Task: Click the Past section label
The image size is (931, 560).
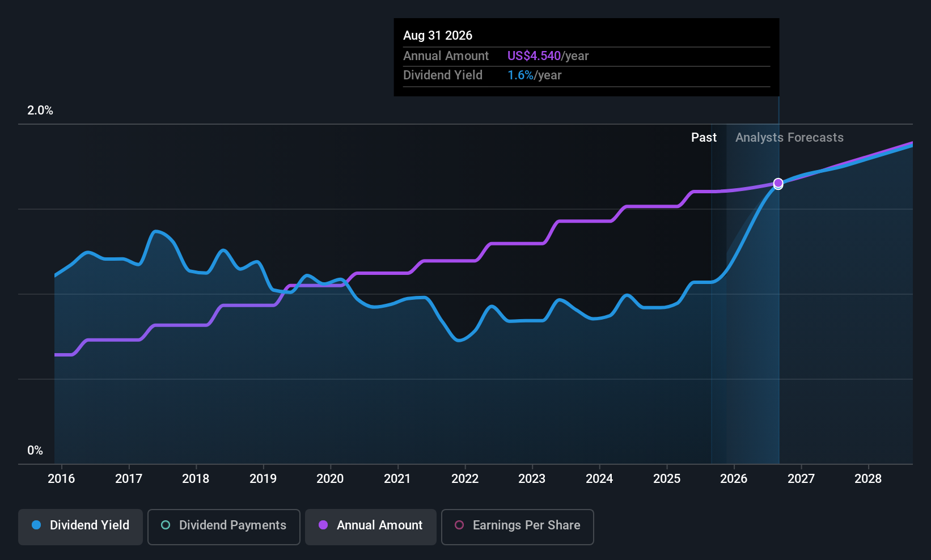Action: click(x=704, y=138)
